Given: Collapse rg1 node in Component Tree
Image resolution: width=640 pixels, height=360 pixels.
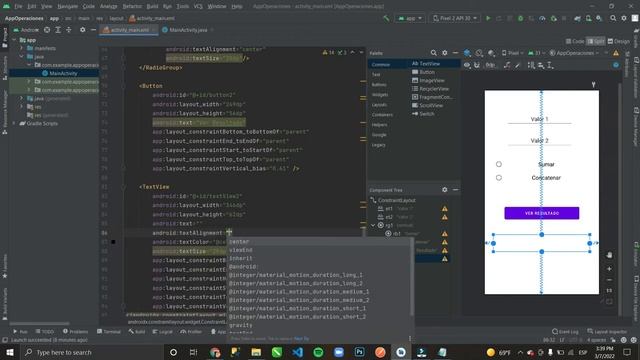Looking at the screenshot, I should pyautogui.click(x=373, y=225).
